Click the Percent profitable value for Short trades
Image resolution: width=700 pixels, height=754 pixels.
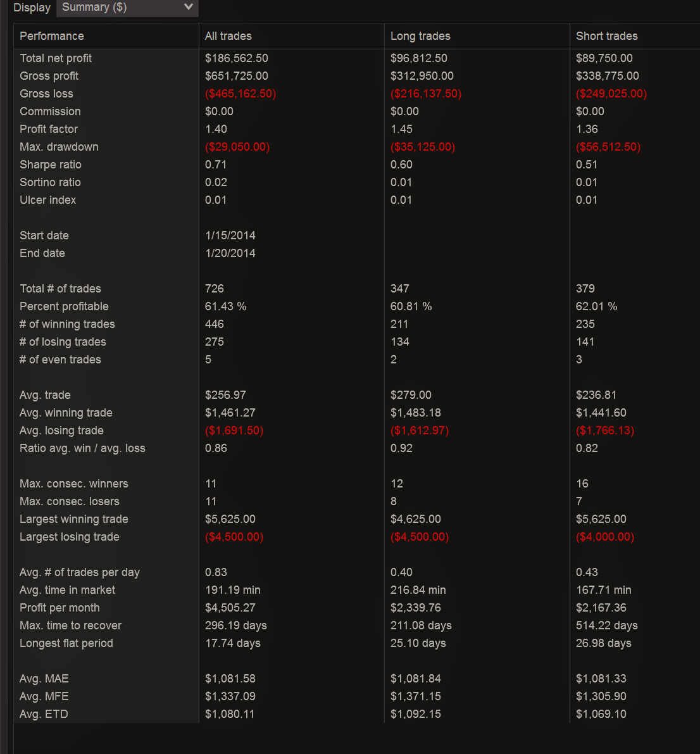[x=596, y=306]
